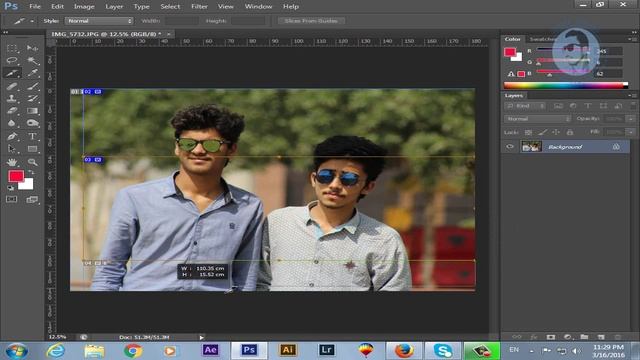Open Google Chrome from taskbar
The width and height of the screenshot is (640, 360).
pos(133,351)
